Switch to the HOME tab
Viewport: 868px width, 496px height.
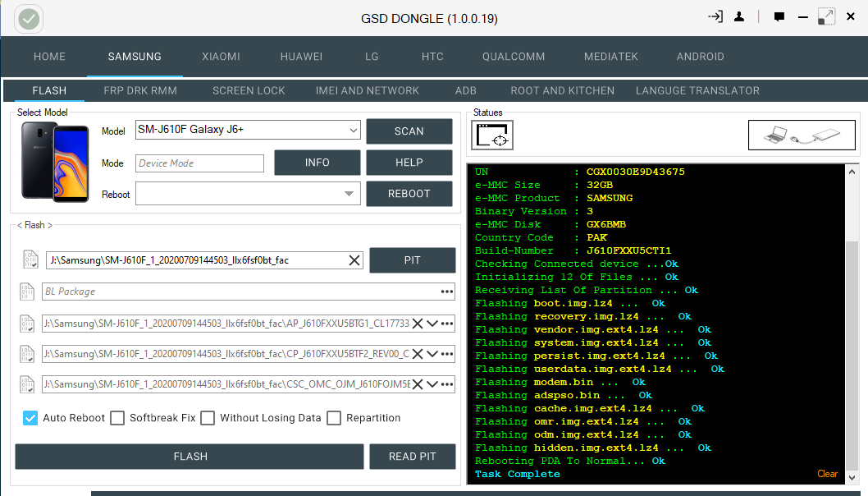(49, 57)
